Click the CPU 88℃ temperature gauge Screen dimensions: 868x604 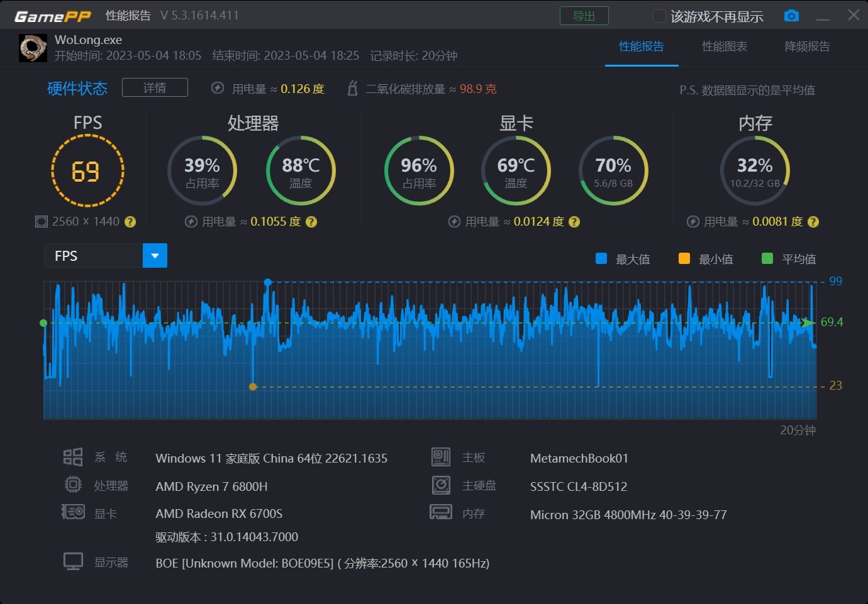pos(301,170)
